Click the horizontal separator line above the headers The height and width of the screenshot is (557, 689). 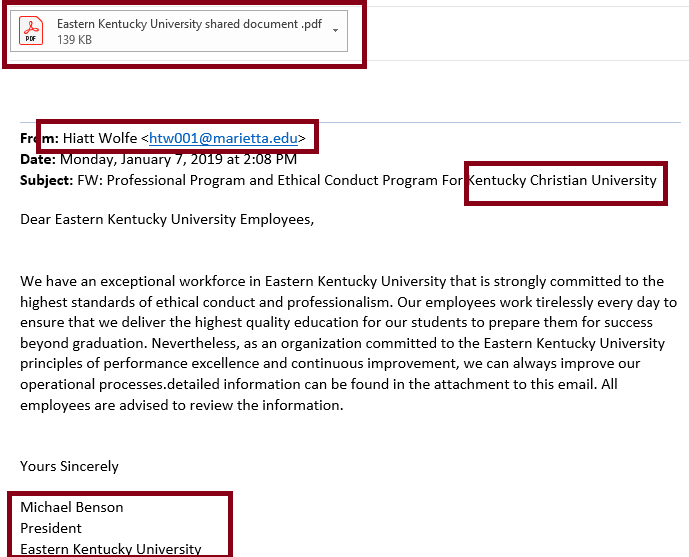point(350,122)
